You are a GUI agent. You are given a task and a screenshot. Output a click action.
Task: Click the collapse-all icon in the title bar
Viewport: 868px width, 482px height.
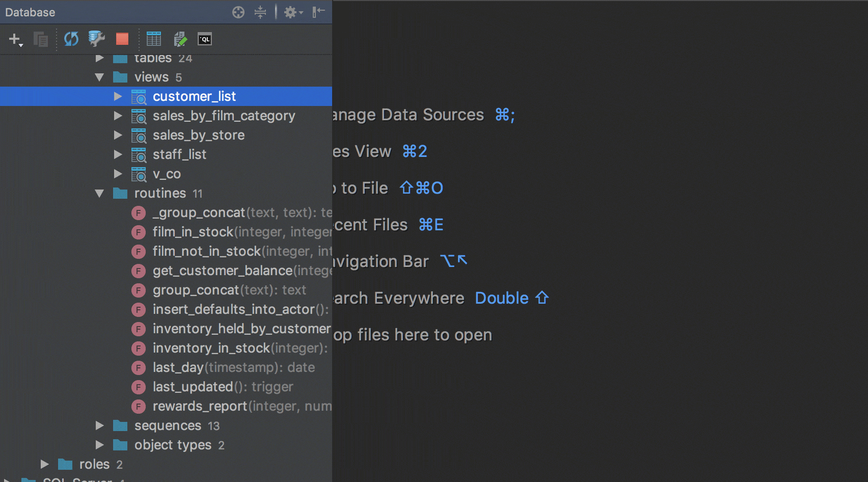(260, 12)
